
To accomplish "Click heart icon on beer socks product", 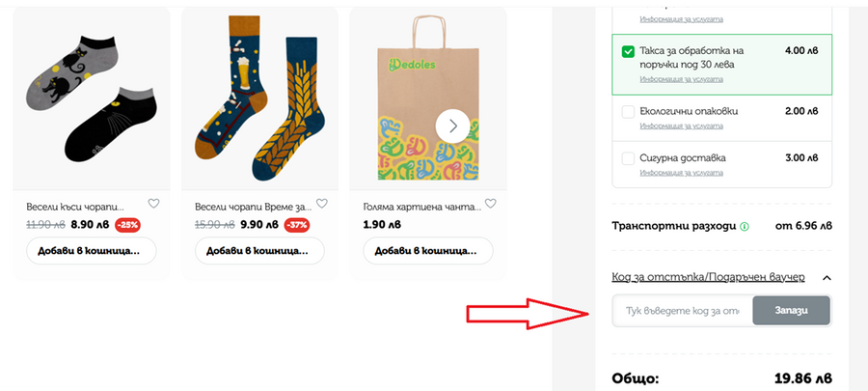I will pos(322,204).
